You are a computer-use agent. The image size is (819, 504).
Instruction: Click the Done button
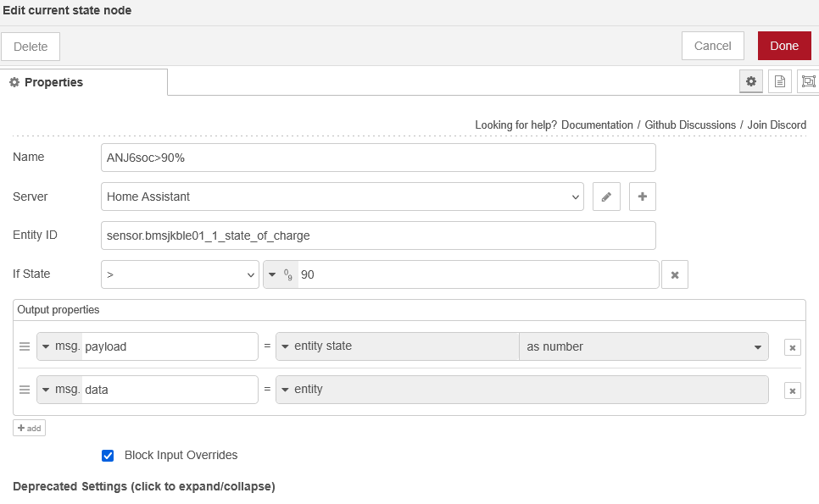click(784, 46)
